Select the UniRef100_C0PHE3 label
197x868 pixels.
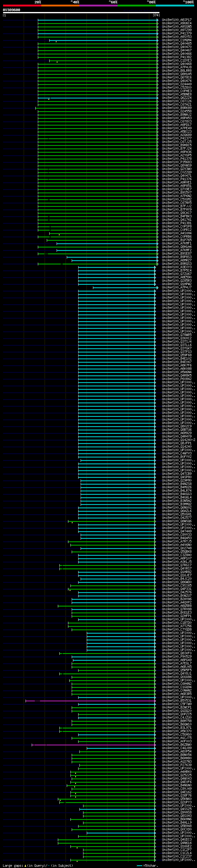[177, 91]
